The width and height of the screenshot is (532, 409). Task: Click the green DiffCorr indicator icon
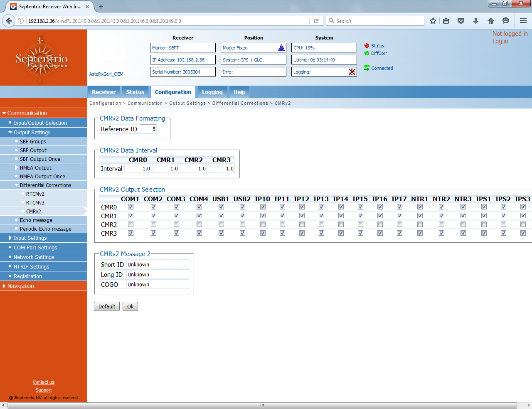click(367, 53)
